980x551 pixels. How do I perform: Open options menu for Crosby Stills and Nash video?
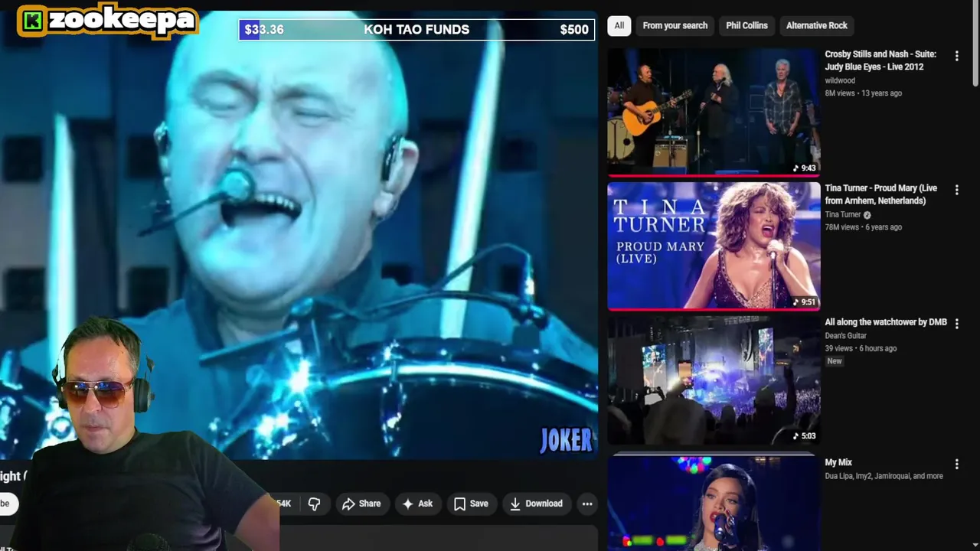tap(956, 56)
